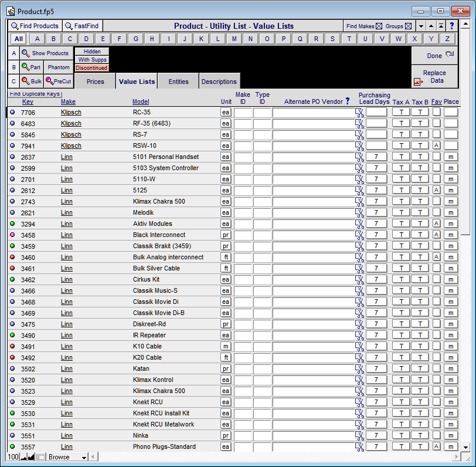Open Place list for Diskreet-Rd
Screen dimensions: 476x467
(451, 324)
